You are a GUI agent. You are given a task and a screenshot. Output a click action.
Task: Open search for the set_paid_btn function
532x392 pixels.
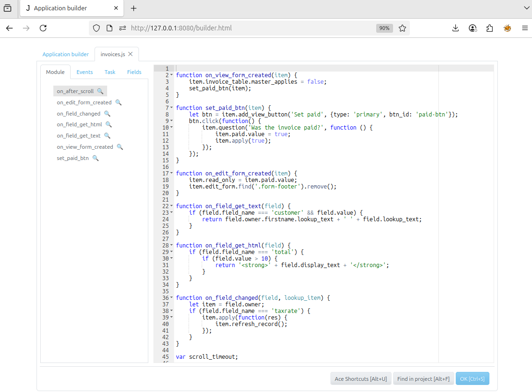[95, 158]
